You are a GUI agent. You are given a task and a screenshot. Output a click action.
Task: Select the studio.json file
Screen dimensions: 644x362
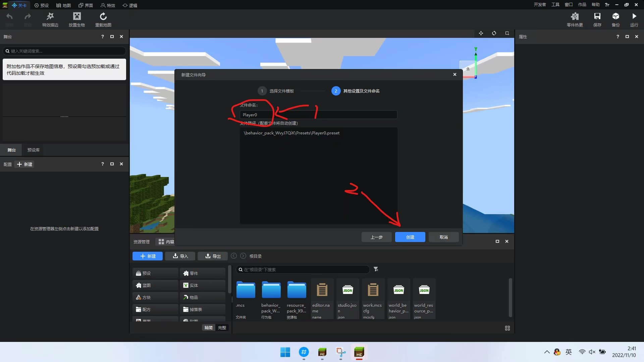point(347,299)
